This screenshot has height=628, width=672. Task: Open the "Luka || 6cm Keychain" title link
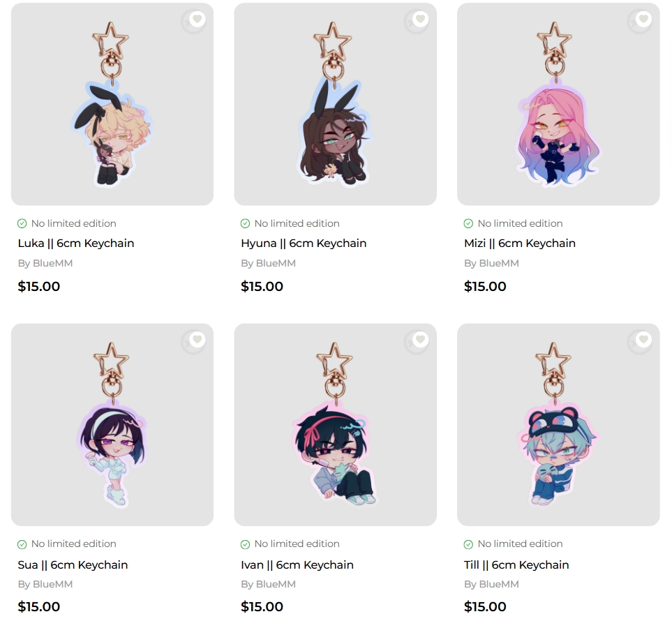76,244
